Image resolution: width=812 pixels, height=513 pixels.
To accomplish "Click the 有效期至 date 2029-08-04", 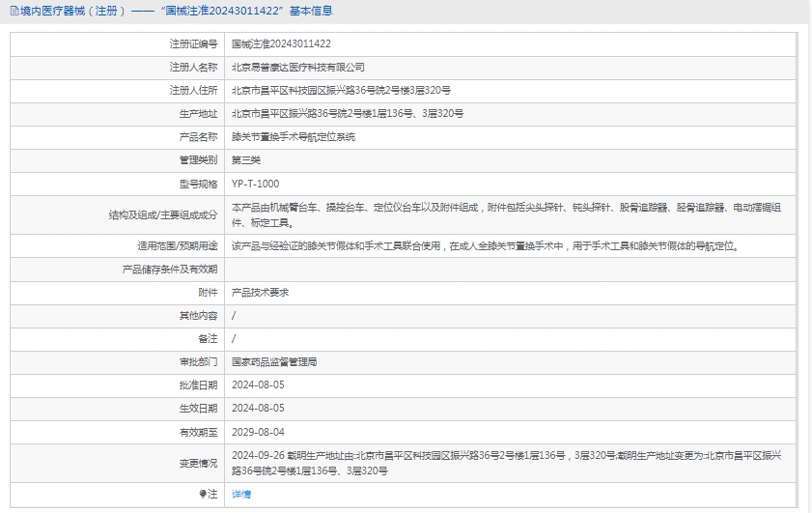I will click(258, 431).
